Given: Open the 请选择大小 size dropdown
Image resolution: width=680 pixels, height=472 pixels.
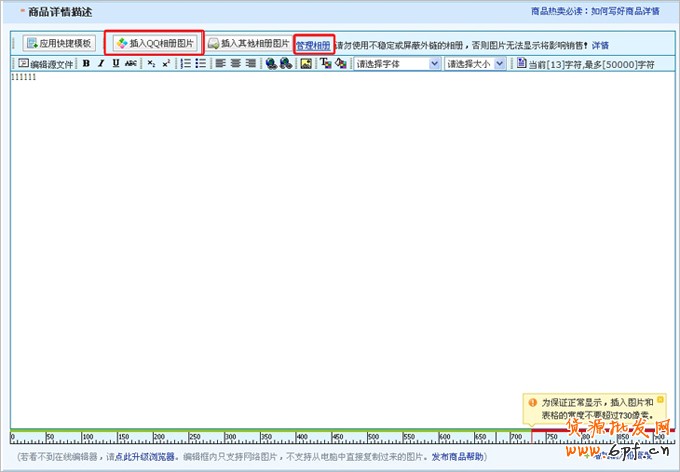Looking at the screenshot, I should (x=475, y=63).
